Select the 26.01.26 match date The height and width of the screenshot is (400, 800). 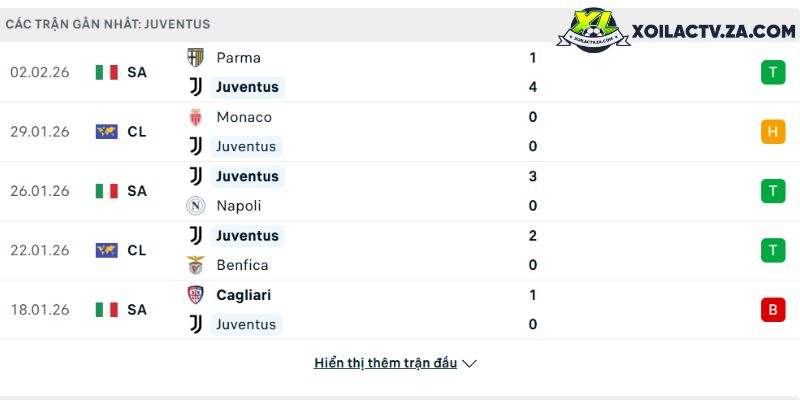click(40, 191)
